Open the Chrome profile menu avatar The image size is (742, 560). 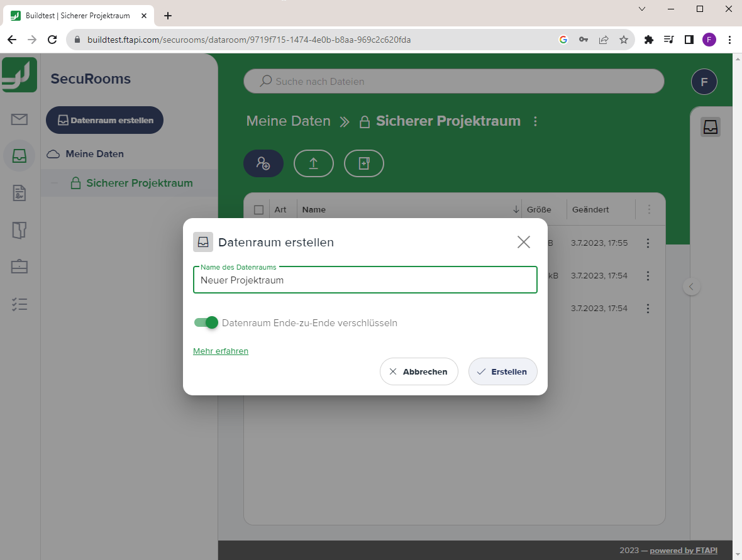tap(709, 39)
